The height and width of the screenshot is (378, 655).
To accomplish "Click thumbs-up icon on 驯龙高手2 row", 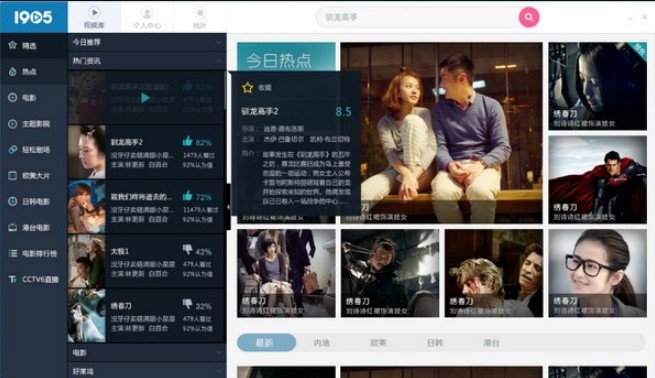I will pyautogui.click(x=188, y=141).
